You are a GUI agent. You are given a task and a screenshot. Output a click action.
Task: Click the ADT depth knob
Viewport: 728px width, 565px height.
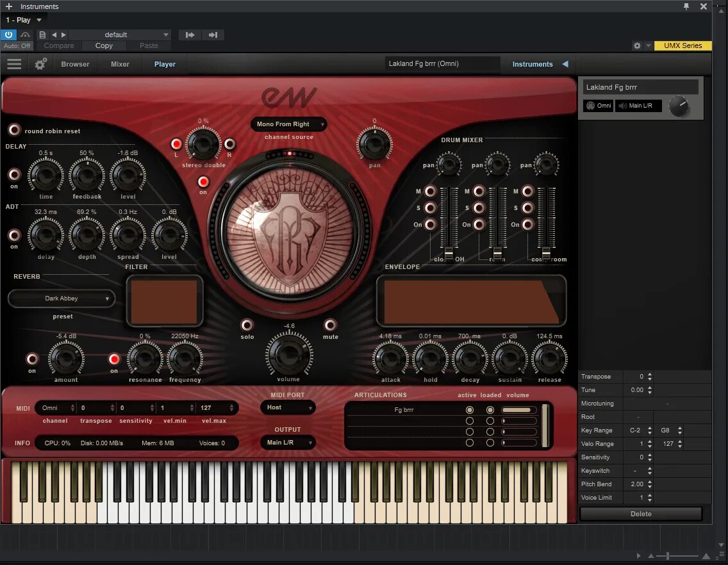87,235
